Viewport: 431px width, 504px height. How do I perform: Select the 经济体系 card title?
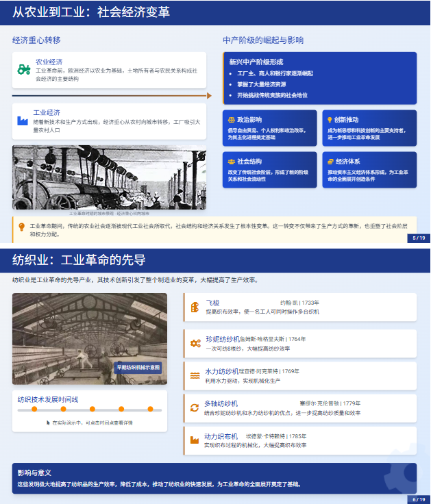[347, 162]
